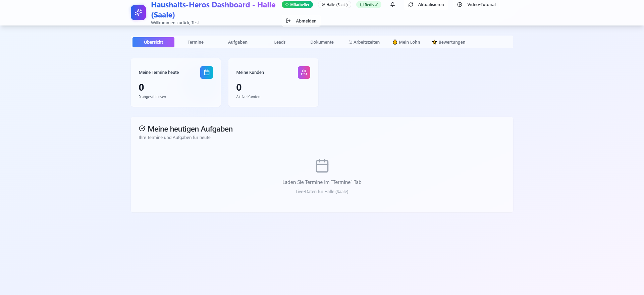Click the Haushalts-Heros sparkle logo

coord(138,13)
